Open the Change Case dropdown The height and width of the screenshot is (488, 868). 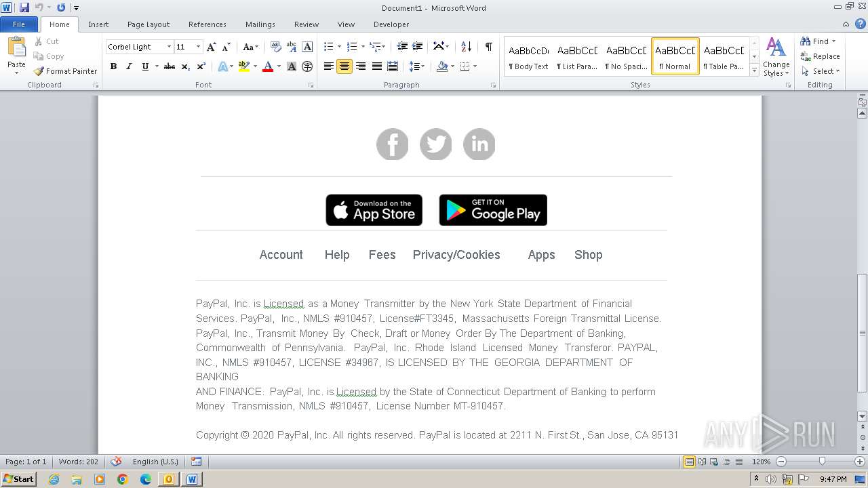250,47
